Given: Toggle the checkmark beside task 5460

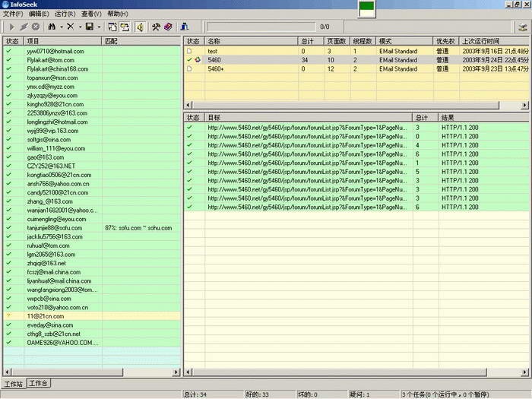Looking at the screenshot, I should click(x=189, y=60).
